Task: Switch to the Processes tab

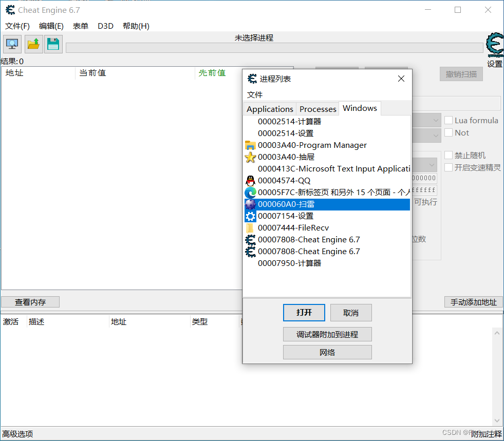Action: 318,108
